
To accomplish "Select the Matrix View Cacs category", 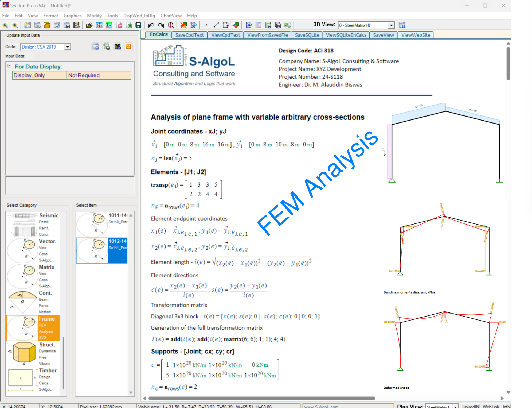I will pyautogui.click(x=33, y=276).
